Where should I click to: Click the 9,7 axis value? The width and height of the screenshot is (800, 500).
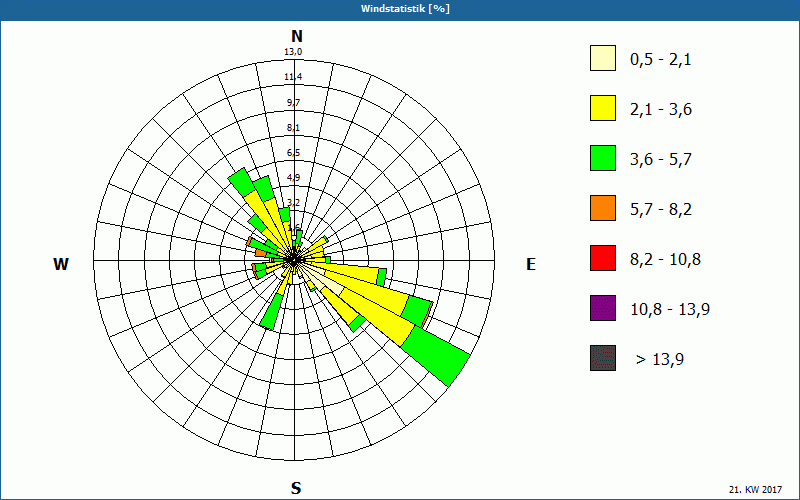tap(293, 103)
